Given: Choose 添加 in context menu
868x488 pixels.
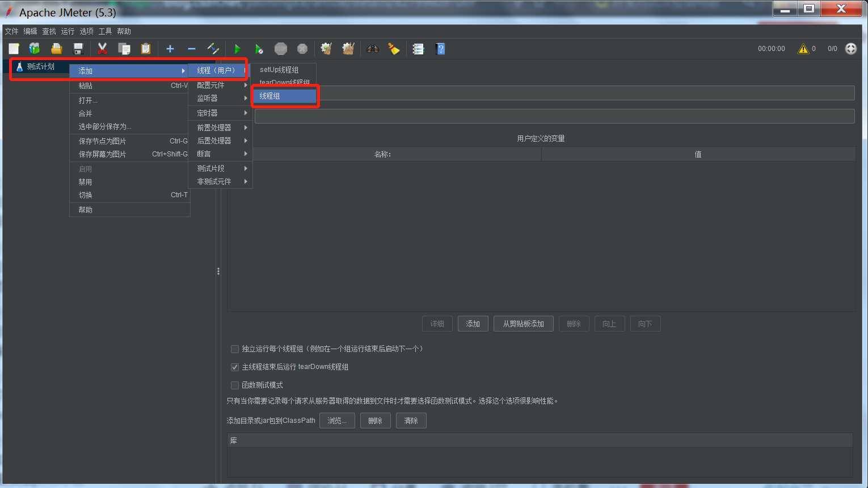Looking at the screenshot, I should click(130, 71).
